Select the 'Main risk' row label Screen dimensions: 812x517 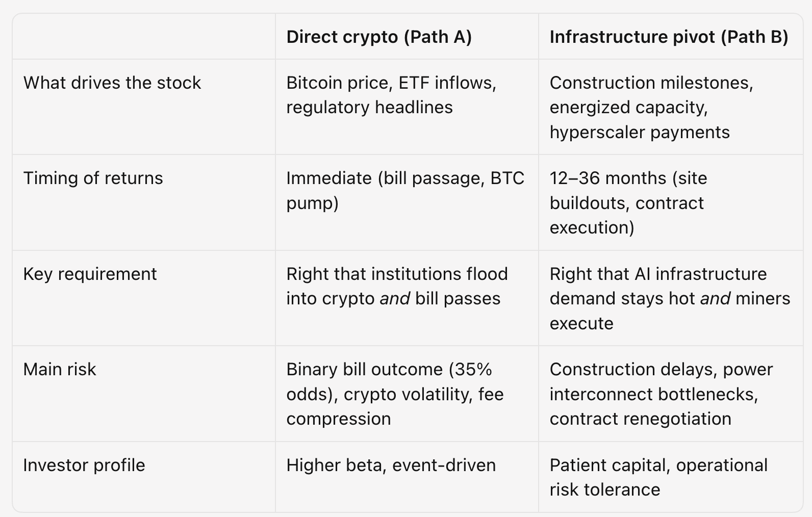point(60,369)
